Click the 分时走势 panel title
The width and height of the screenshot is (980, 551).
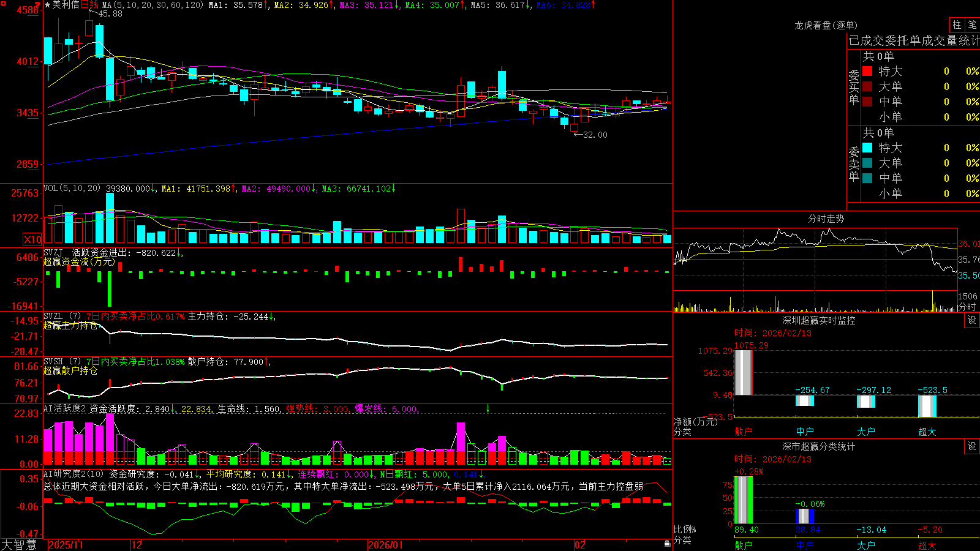click(826, 219)
